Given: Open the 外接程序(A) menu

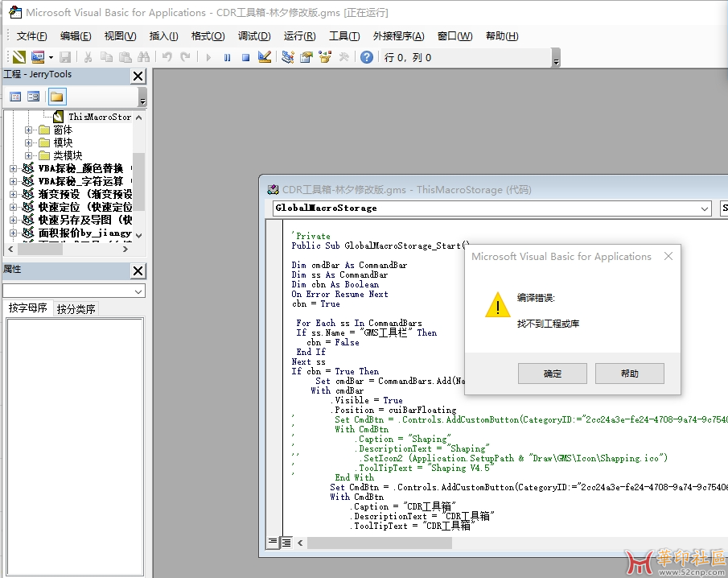Looking at the screenshot, I should click(x=399, y=35).
